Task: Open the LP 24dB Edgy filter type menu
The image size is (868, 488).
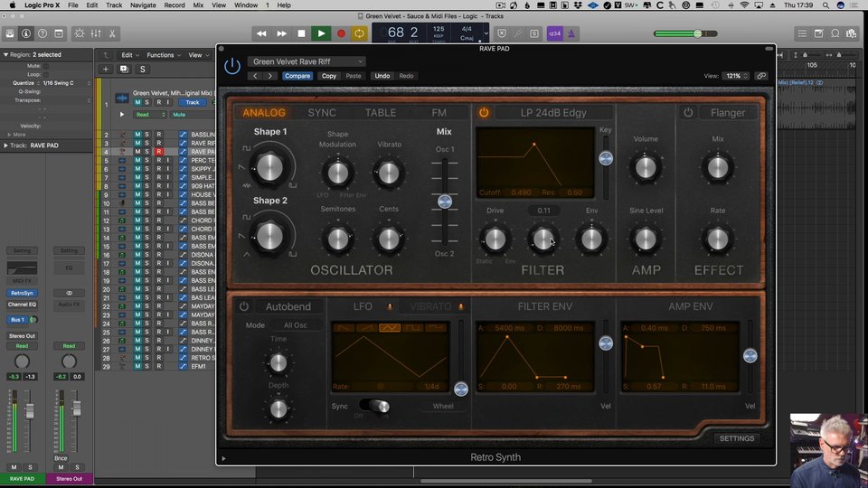Action: tap(553, 112)
